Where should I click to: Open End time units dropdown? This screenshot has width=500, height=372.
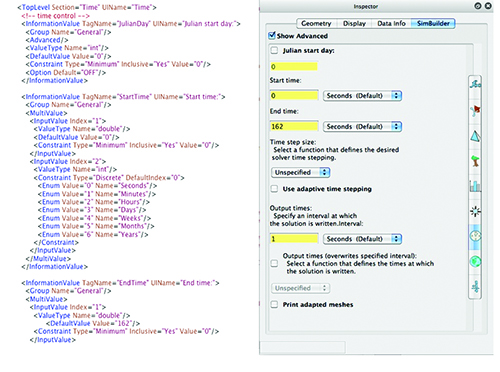362,126
